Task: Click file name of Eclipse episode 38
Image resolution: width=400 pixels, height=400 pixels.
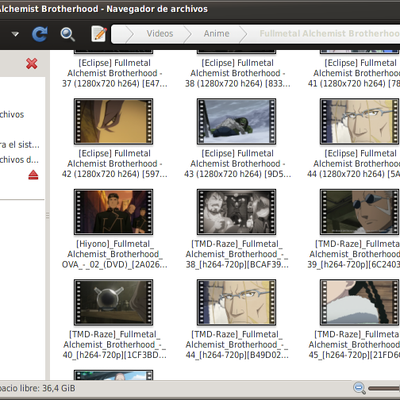Action: pos(238,73)
